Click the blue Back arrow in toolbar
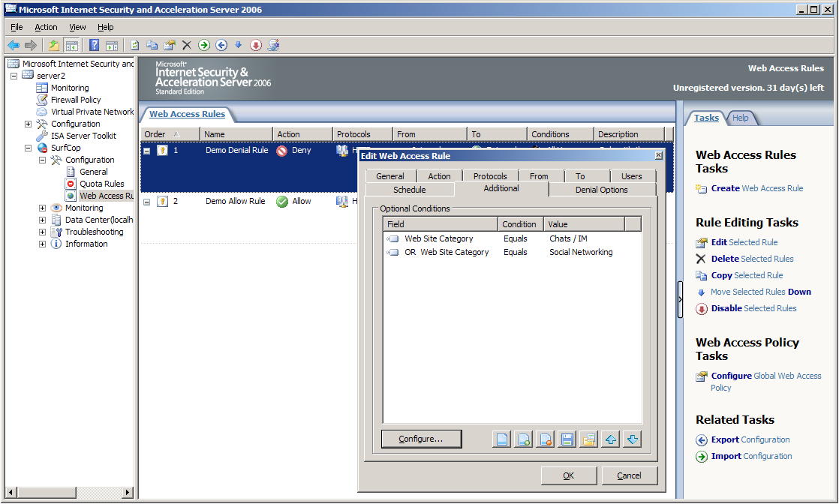Viewport: 839px width, 504px height. [x=14, y=46]
